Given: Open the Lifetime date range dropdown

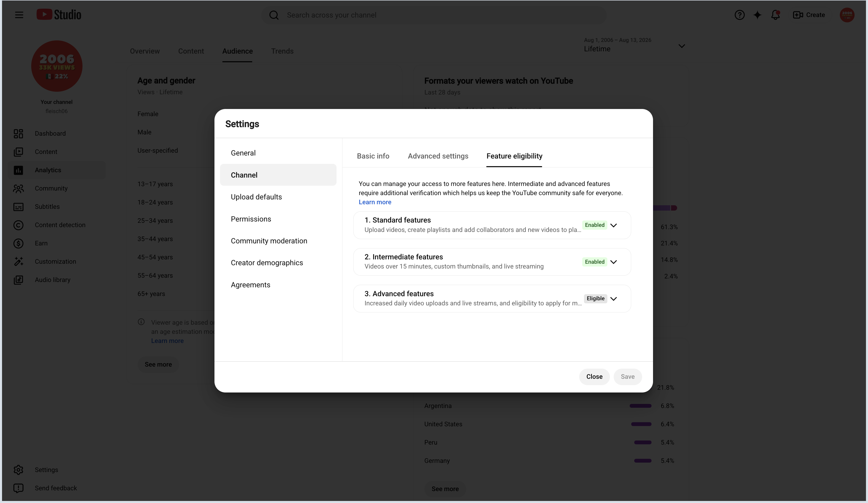Looking at the screenshot, I should click(x=635, y=45).
